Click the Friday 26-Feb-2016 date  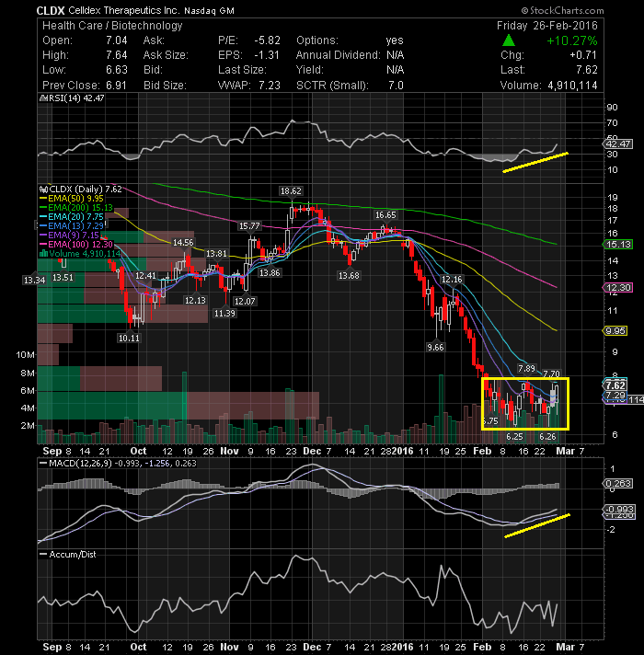(547, 26)
